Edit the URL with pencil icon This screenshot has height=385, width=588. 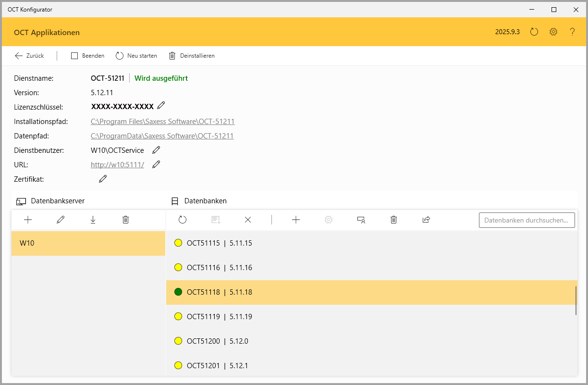(156, 165)
